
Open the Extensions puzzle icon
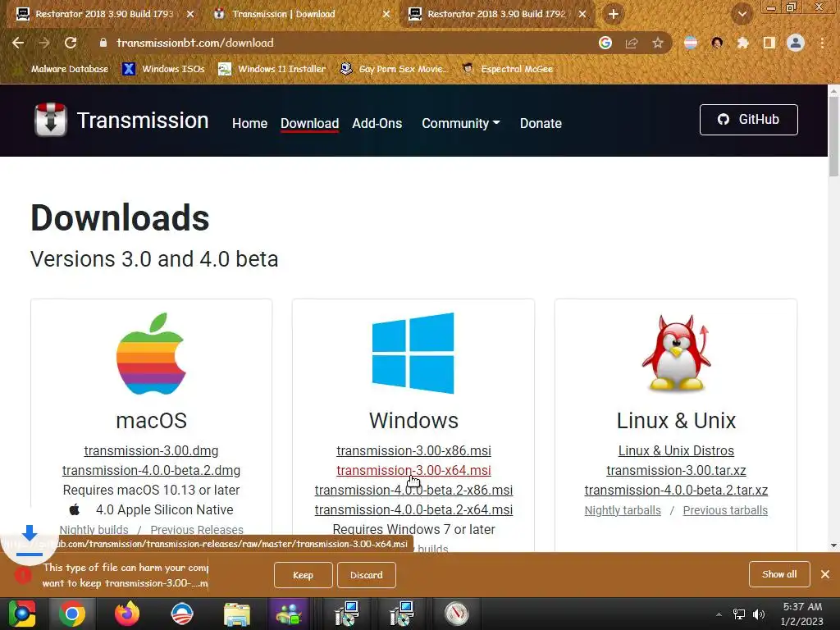coord(743,43)
